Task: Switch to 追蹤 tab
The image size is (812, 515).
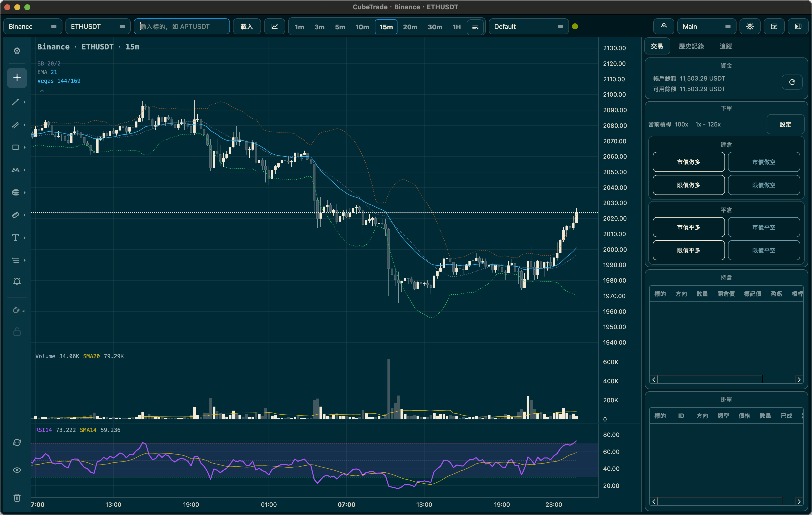Action: click(x=725, y=46)
